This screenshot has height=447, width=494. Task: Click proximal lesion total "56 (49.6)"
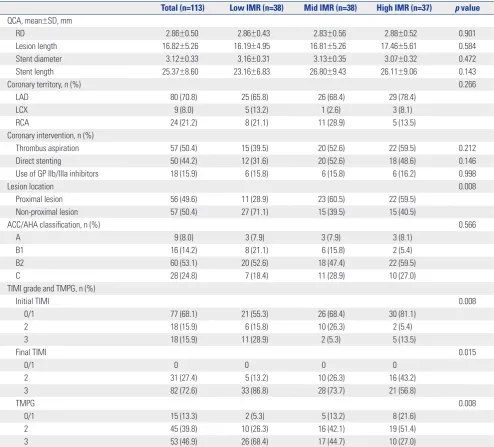184,199
